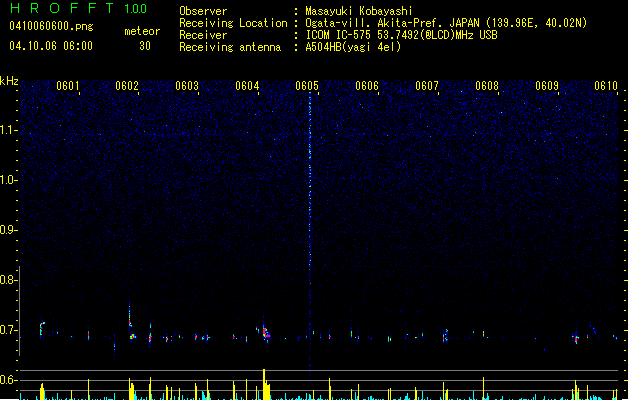Screen dimensions: 629x400
Task: Click the 1.1 kHz axis label
Action: (x=8, y=130)
